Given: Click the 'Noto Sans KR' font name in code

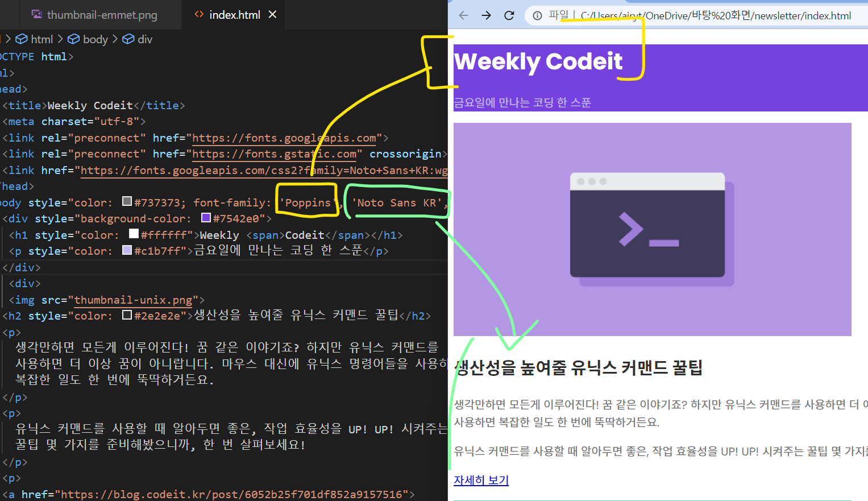Looking at the screenshot, I should 397,202.
